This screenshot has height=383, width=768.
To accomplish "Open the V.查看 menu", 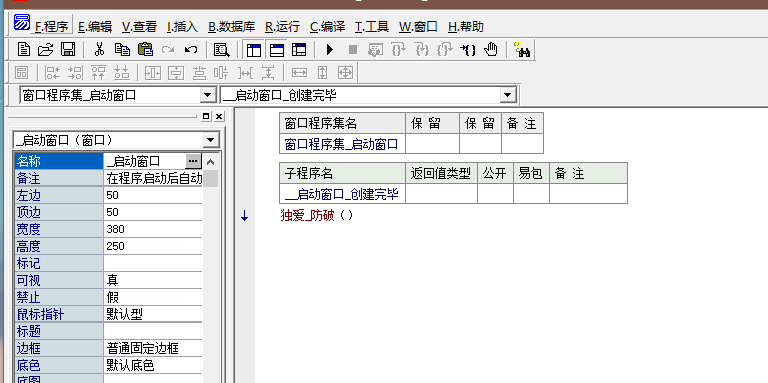I will point(139,26).
